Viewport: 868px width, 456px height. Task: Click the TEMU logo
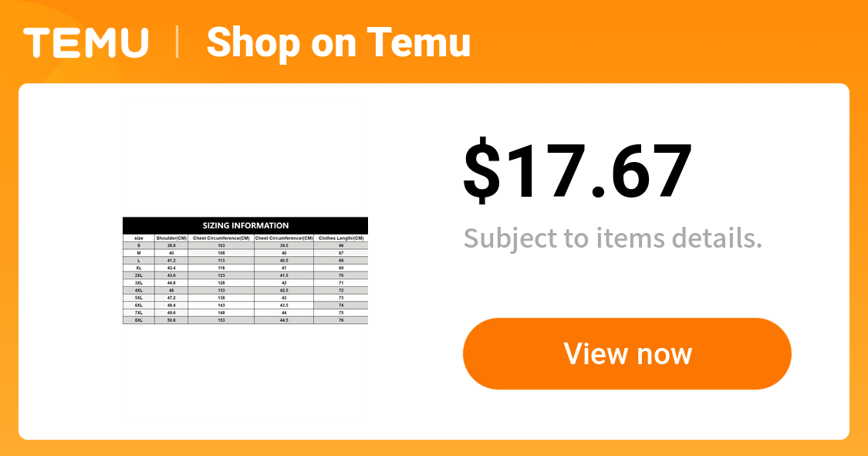coord(86,42)
